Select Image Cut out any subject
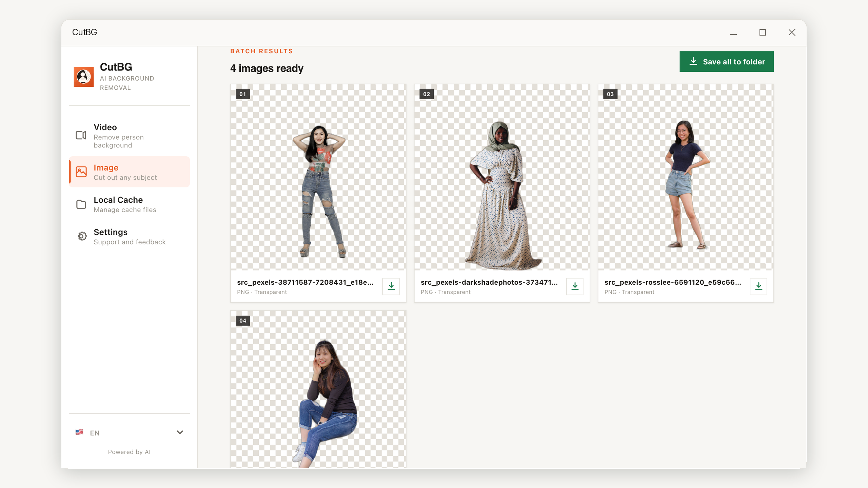The image size is (868, 488). tap(129, 172)
